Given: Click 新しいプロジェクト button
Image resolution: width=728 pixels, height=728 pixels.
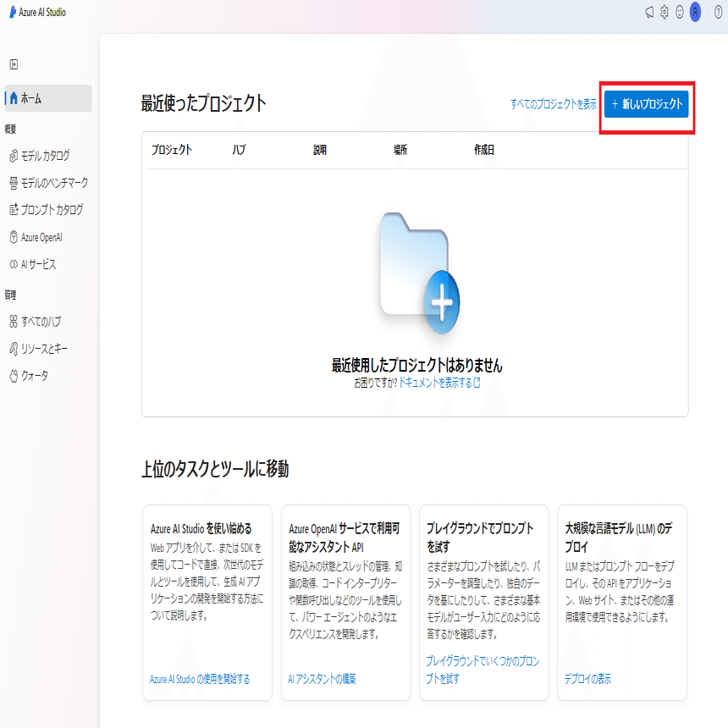Looking at the screenshot, I should pos(646,104).
